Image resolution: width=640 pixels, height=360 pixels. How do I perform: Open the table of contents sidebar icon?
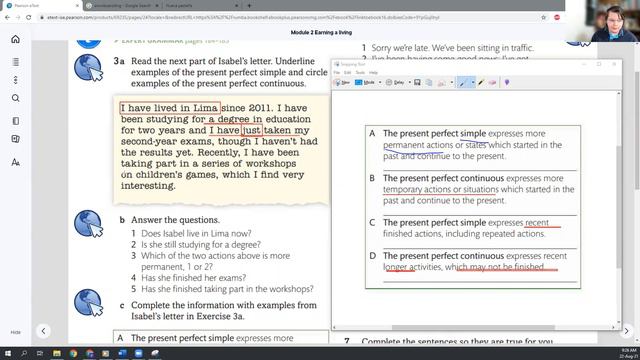16,62
